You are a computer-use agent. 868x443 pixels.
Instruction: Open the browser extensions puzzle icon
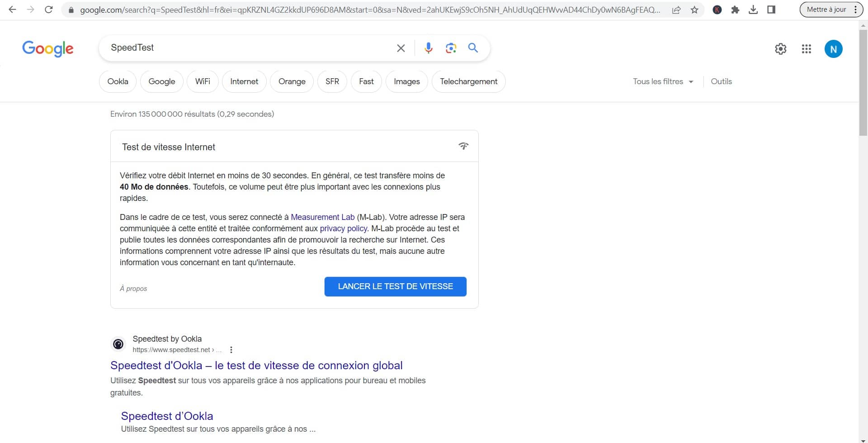click(x=735, y=10)
